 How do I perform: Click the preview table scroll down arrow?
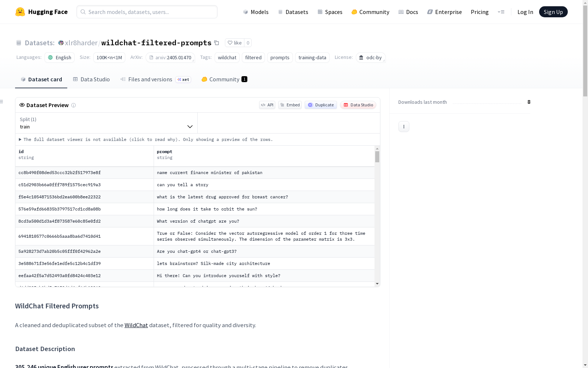tap(377, 284)
